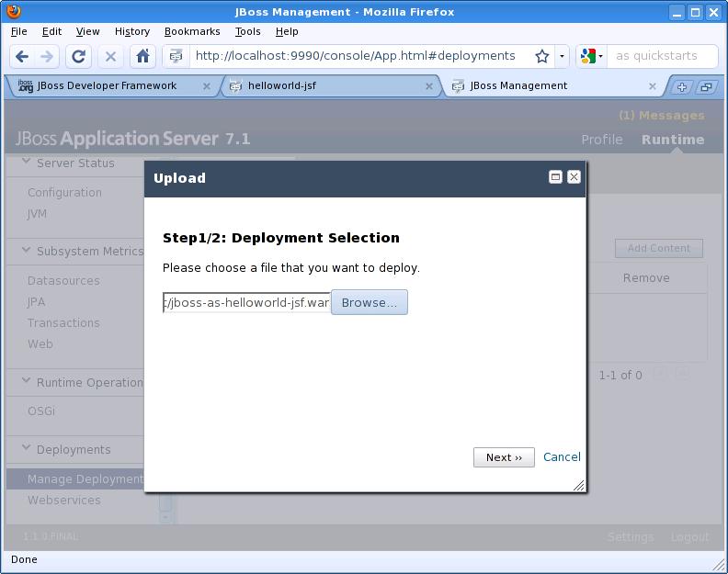Open Web metrics
This screenshot has width=728, height=574.
pyautogui.click(x=40, y=344)
